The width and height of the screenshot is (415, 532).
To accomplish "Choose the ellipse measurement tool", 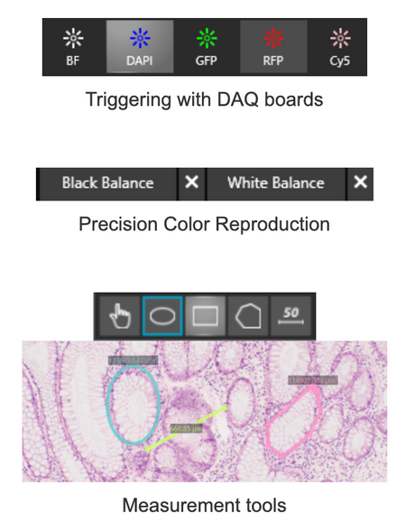I will pyautogui.click(x=162, y=316).
